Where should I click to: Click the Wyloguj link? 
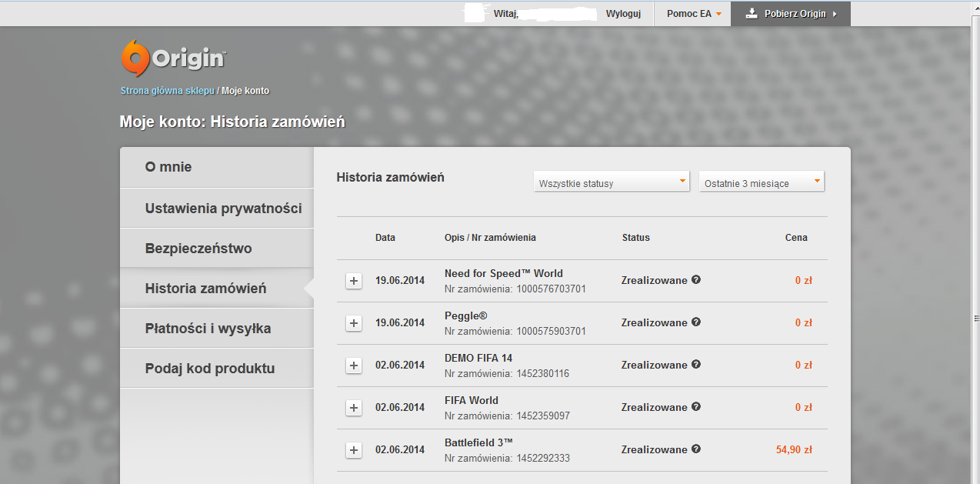pyautogui.click(x=623, y=14)
